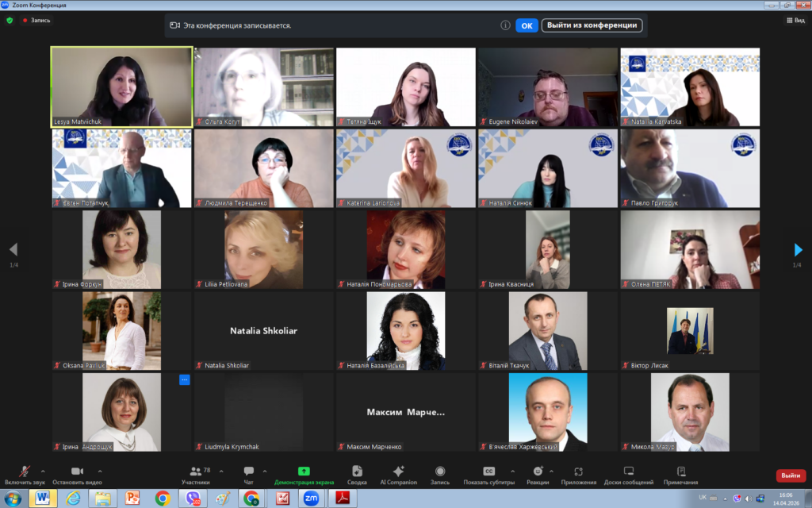Open the Приложения apps panel
Screen dimensions: 812x508
(578, 474)
